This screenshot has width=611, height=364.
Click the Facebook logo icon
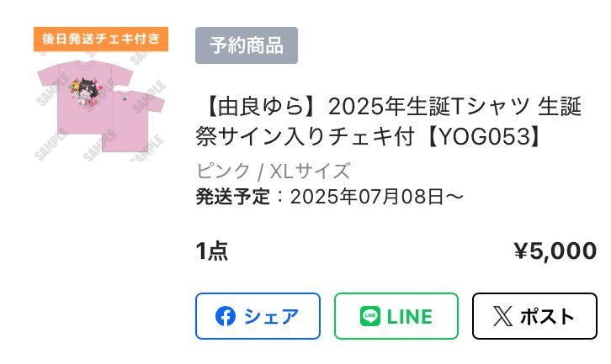point(226,316)
